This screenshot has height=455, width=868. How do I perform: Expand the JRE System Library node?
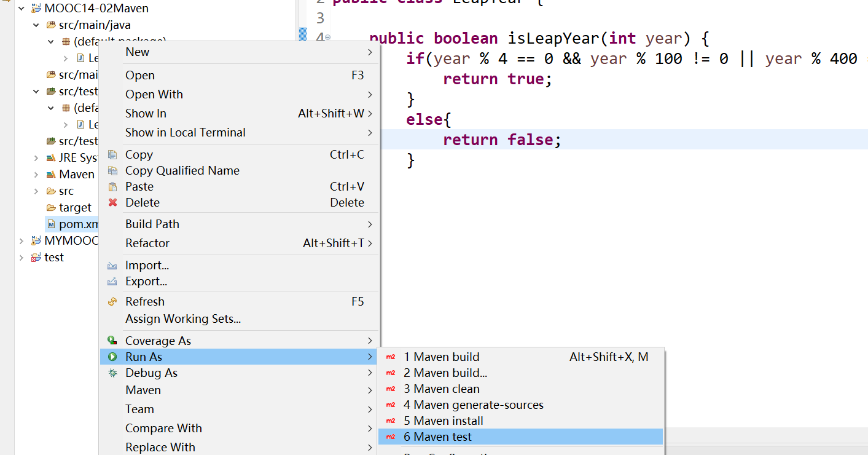point(36,158)
